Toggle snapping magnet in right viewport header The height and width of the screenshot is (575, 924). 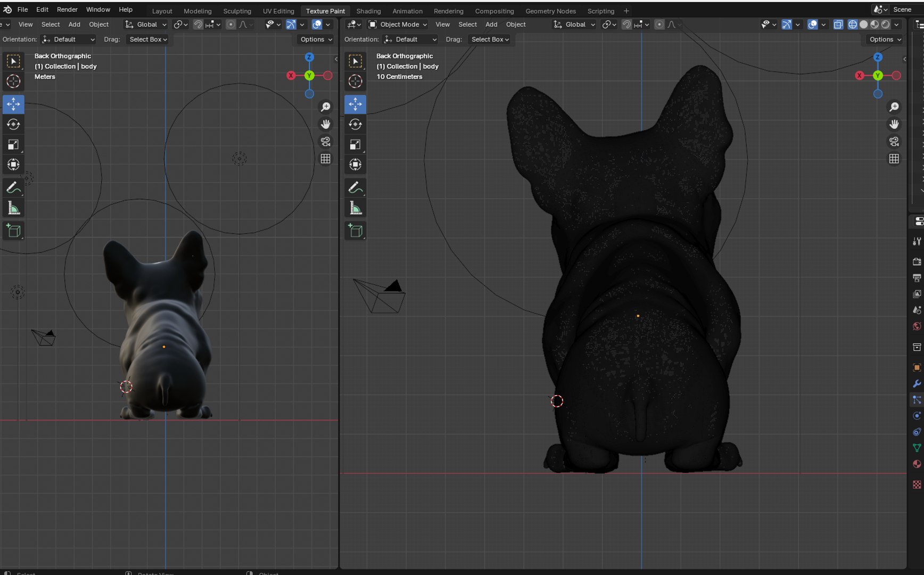626,24
